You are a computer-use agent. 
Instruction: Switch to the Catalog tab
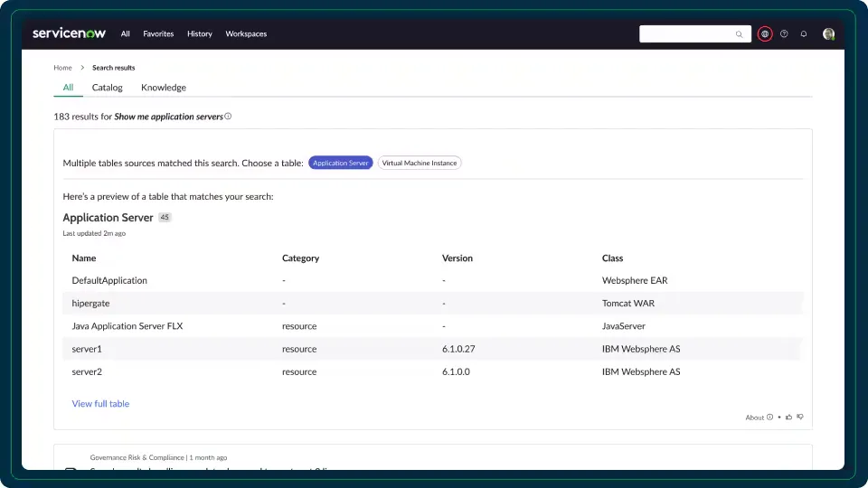click(107, 88)
